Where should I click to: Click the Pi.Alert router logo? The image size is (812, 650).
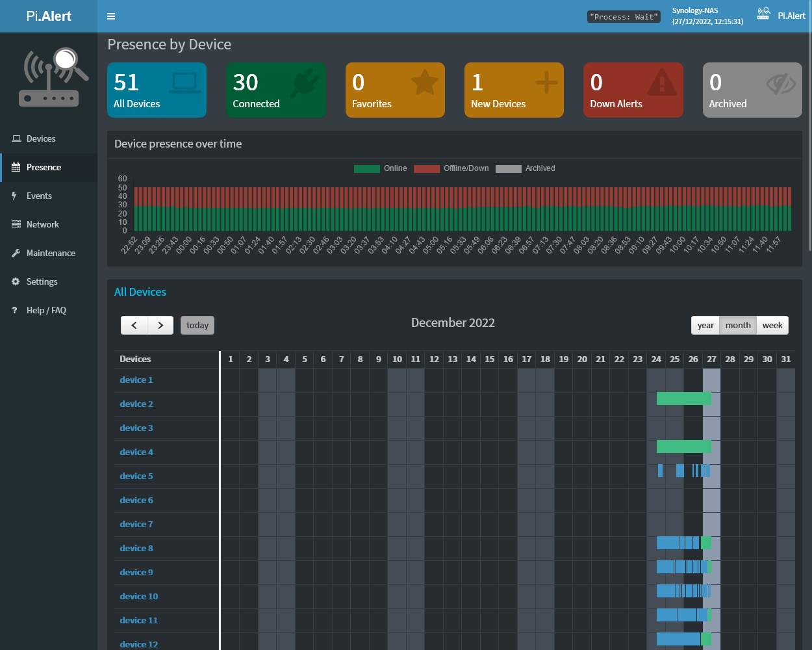pyautogui.click(x=49, y=77)
